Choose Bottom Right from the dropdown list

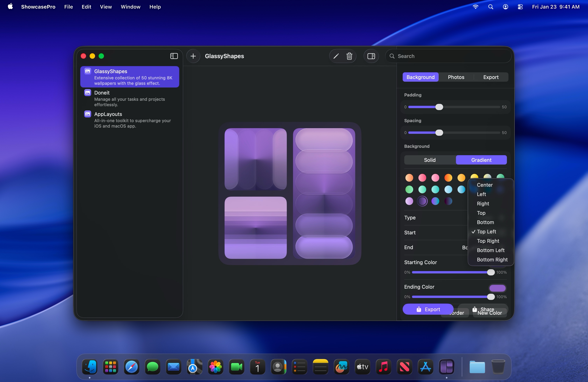click(x=492, y=259)
